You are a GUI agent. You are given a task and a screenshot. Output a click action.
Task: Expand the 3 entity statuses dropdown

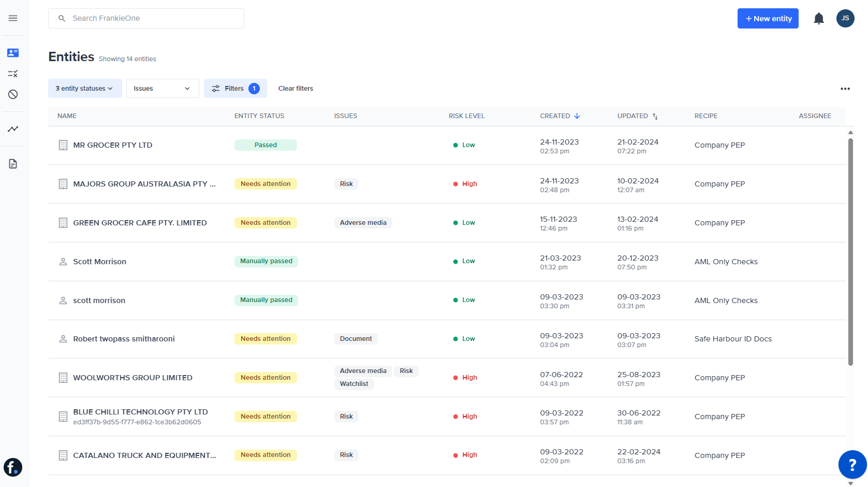pos(84,88)
